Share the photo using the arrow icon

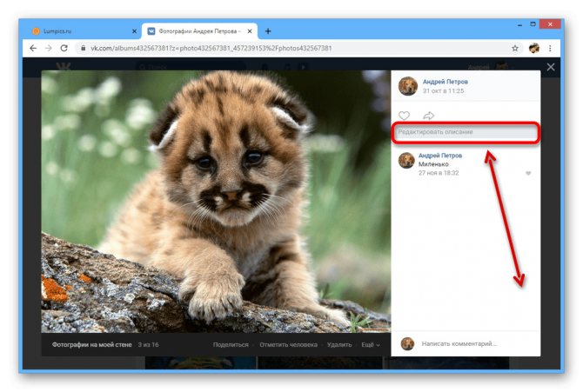tap(429, 116)
